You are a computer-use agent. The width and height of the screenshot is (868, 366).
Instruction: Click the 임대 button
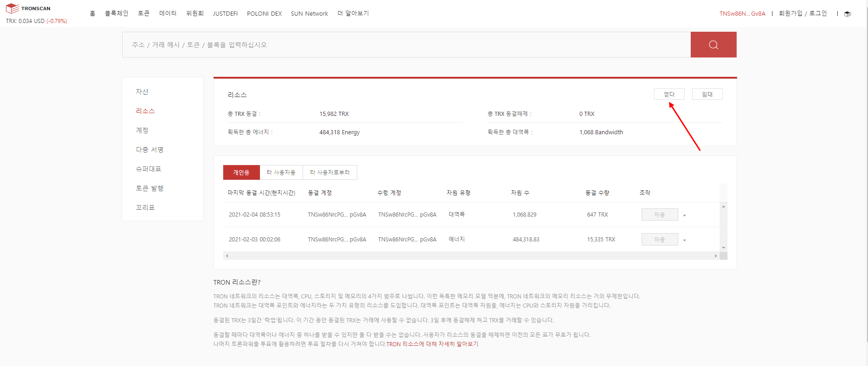[x=707, y=94]
